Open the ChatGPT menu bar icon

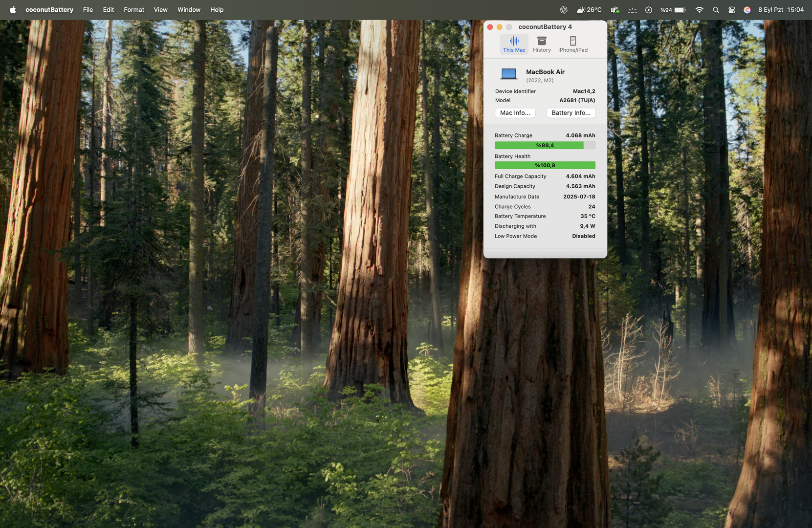click(x=564, y=10)
